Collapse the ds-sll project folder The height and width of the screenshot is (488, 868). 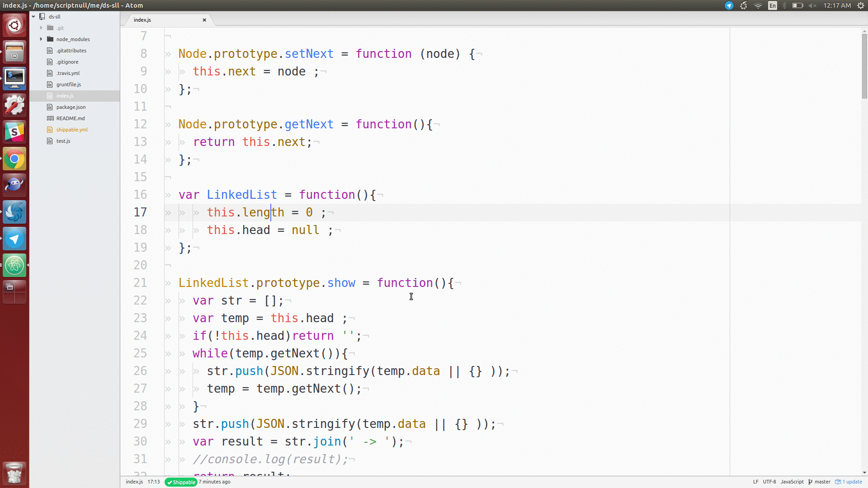pyautogui.click(x=33, y=17)
